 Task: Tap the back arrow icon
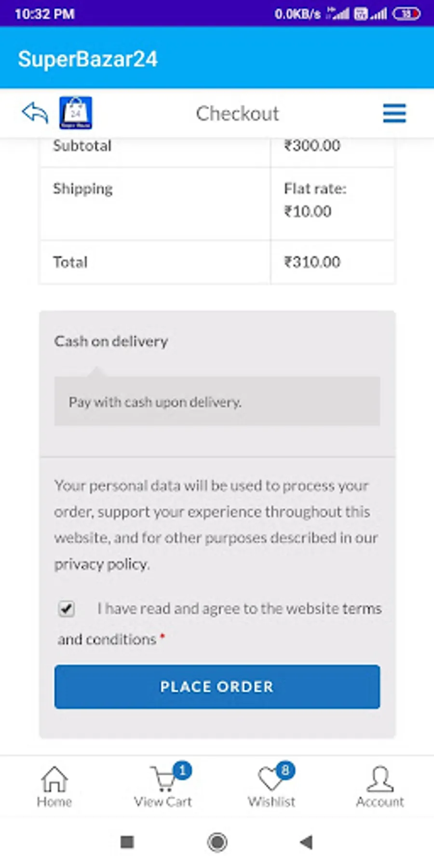[35, 113]
